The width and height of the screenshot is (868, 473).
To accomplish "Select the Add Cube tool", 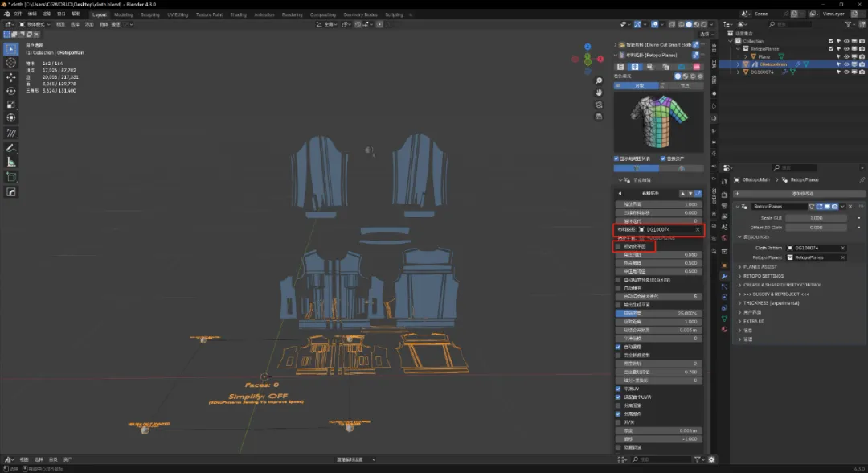I will [11, 176].
